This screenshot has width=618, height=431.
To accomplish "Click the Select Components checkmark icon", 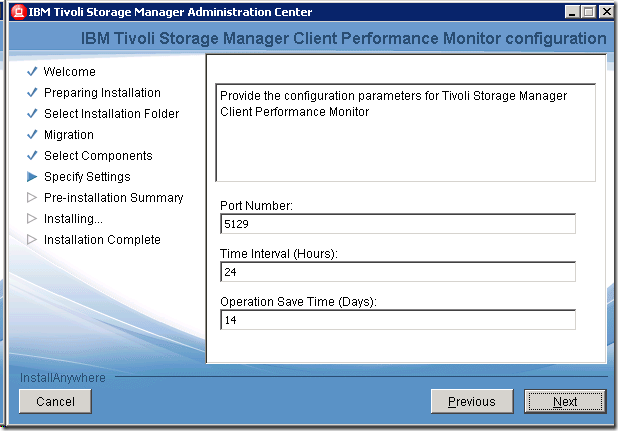I will pyautogui.click(x=32, y=156).
